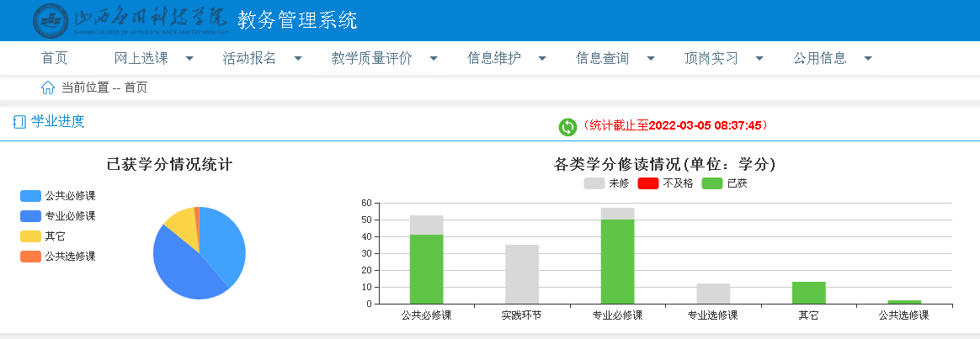Screen dimensions: 980x339
Task: Expand dropdown arrow next to 信息查询
Action: pyautogui.click(x=651, y=59)
